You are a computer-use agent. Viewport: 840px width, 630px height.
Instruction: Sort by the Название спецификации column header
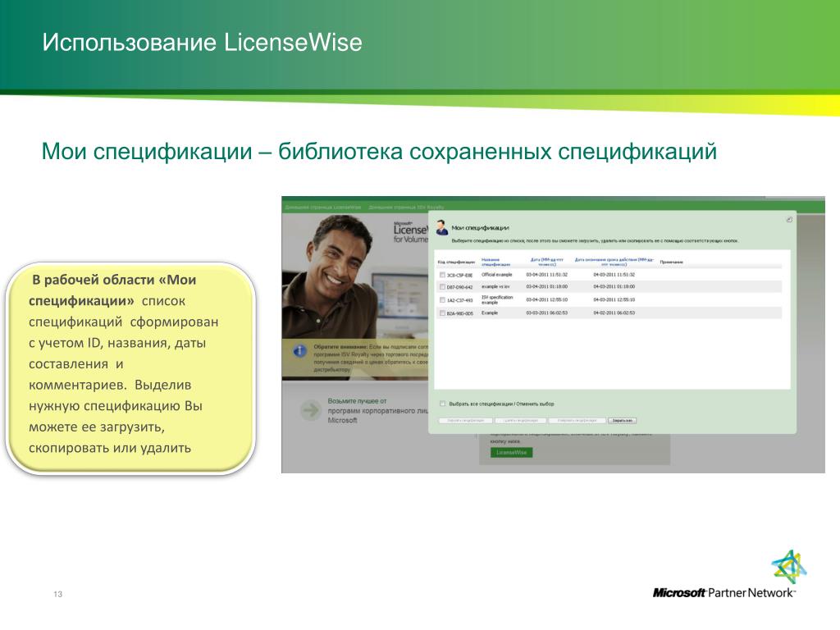(x=495, y=262)
